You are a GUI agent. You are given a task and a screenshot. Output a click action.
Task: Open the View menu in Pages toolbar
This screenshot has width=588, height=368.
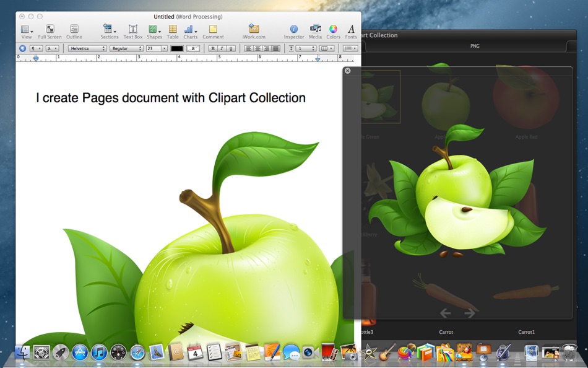(x=27, y=32)
